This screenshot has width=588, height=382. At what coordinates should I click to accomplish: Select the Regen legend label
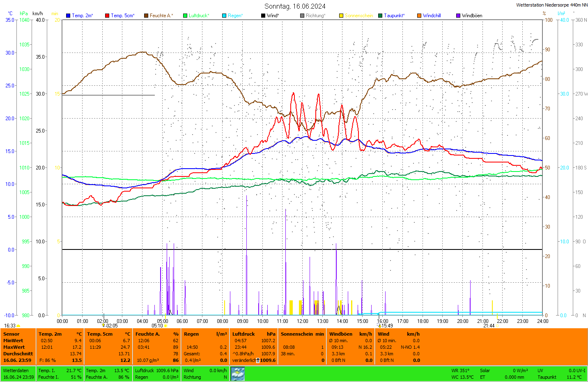point(235,16)
